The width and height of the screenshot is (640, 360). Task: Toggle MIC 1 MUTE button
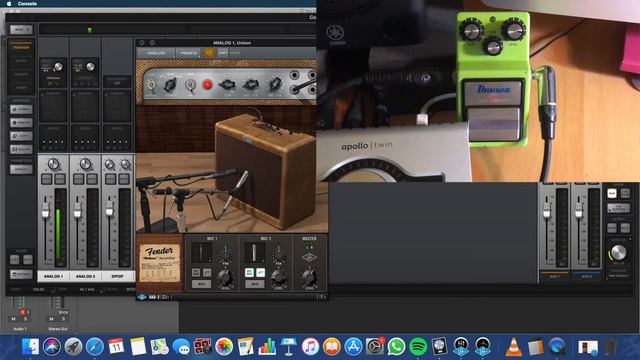point(201,284)
